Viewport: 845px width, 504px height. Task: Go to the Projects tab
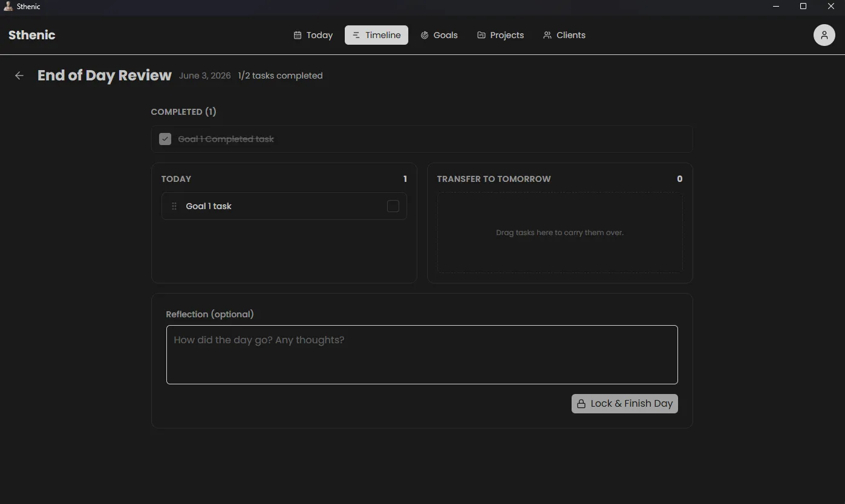point(500,35)
